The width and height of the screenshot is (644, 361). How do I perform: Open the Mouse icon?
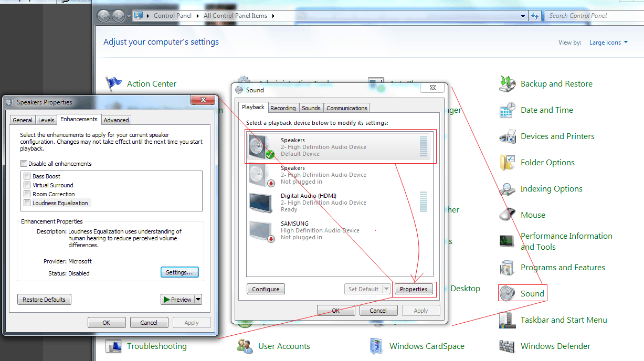click(x=508, y=215)
